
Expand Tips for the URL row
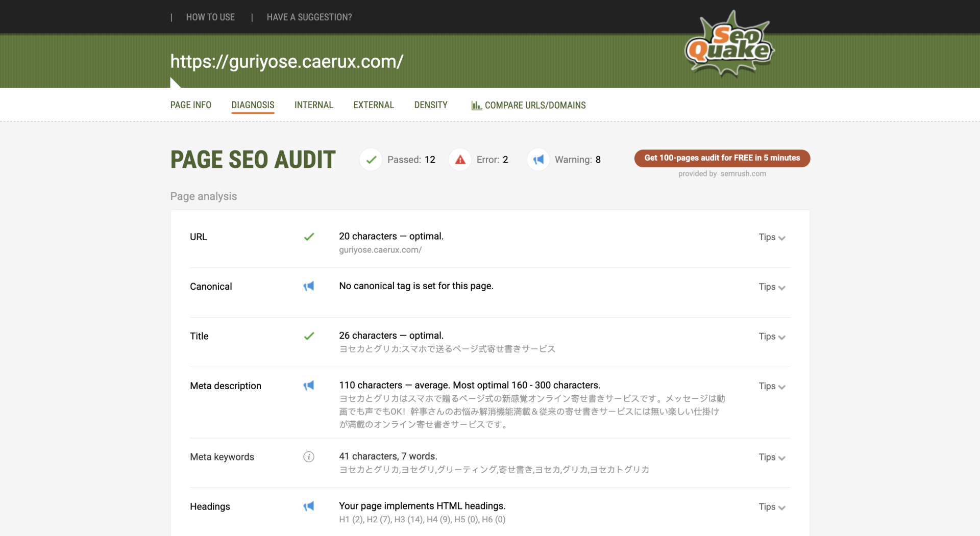(771, 237)
